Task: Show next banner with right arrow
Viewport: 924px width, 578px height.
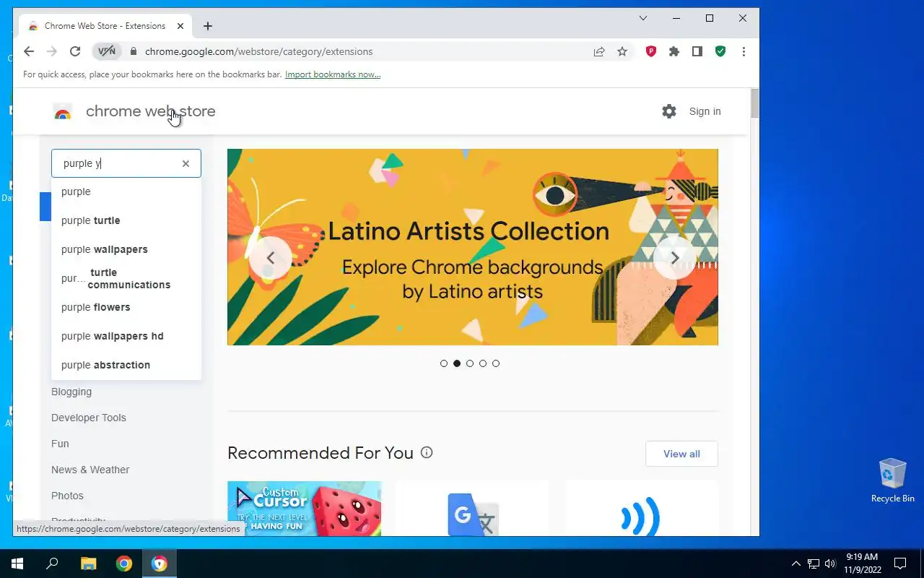Action: point(675,258)
